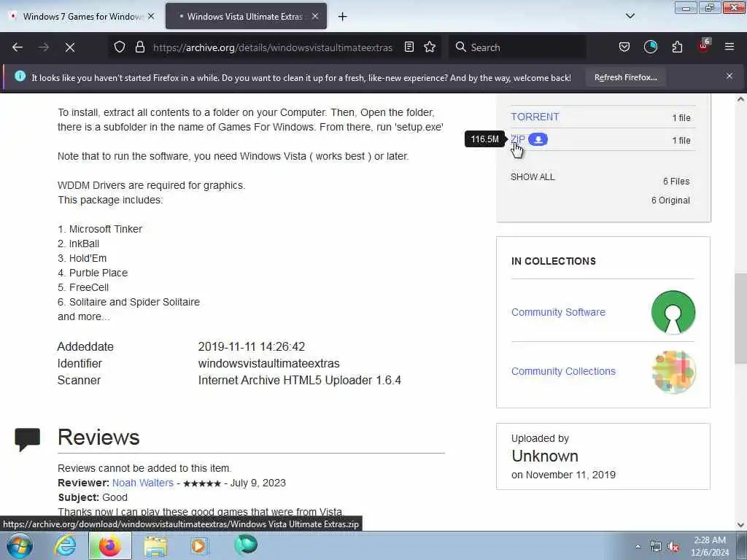Stop loading the page

click(x=69, y=47)
